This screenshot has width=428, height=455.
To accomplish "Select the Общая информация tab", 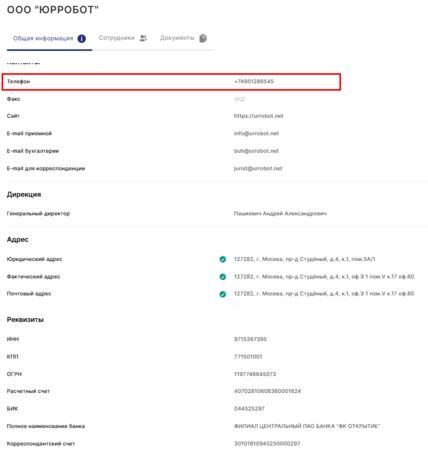I will pos(49,39).
